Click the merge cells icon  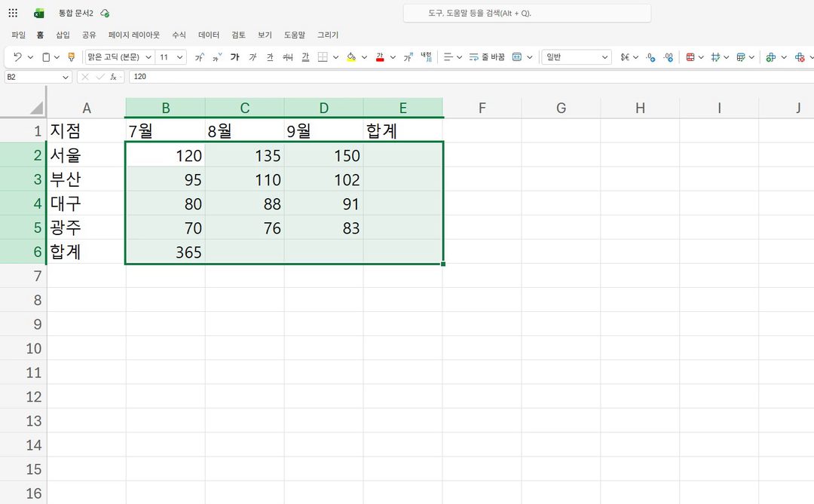click(517, 57)
